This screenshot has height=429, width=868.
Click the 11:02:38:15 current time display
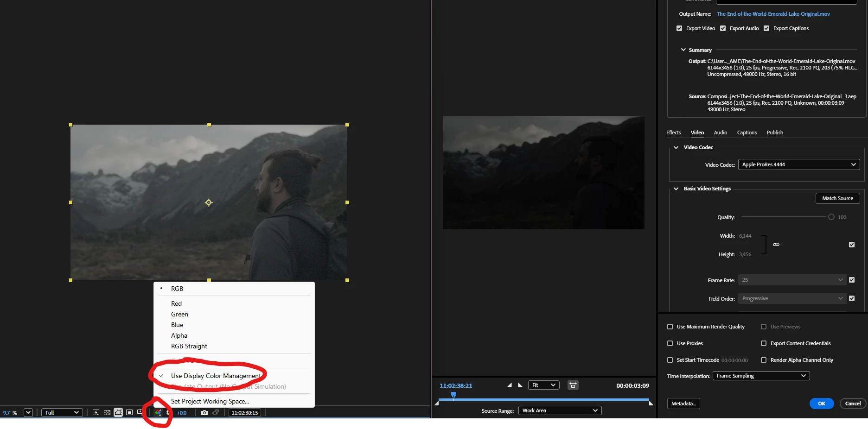(x=245, y=412)
